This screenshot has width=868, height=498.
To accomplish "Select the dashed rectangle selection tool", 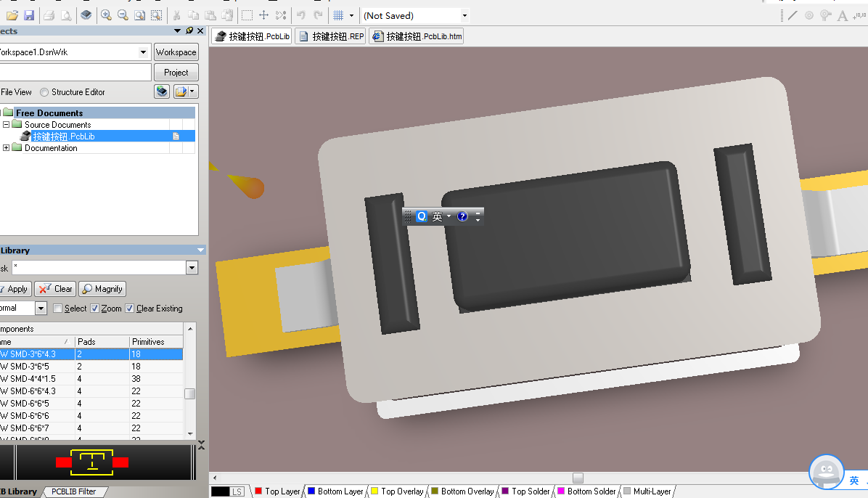I will (247, 15).
